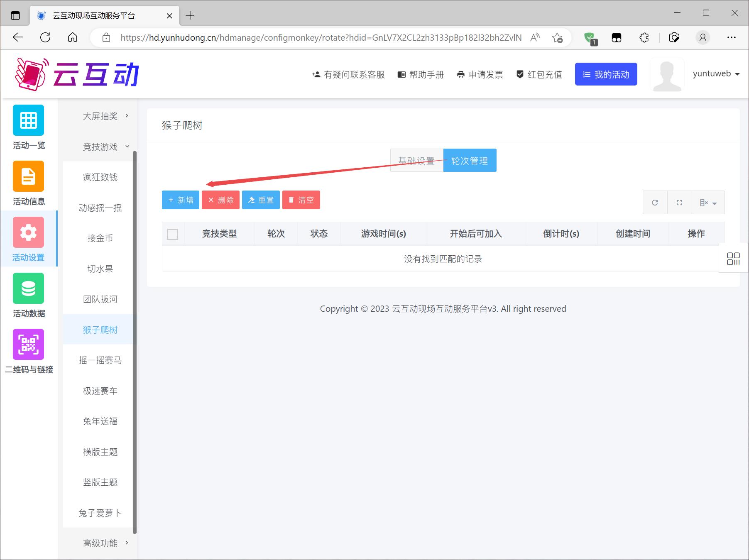Viewport: 749px width, 560px height.
Task: Select the 轮次管理 tab
Action: click(470, 160)
